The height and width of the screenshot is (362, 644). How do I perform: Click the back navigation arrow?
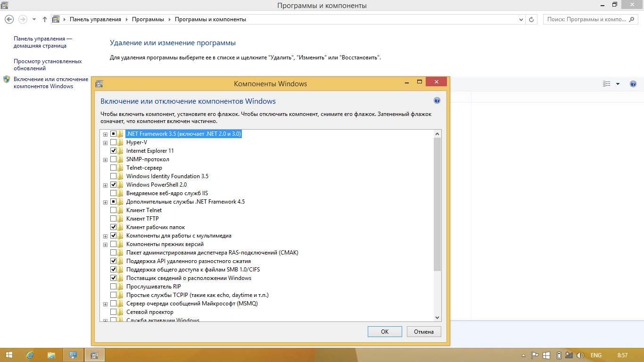click(9, 19)
